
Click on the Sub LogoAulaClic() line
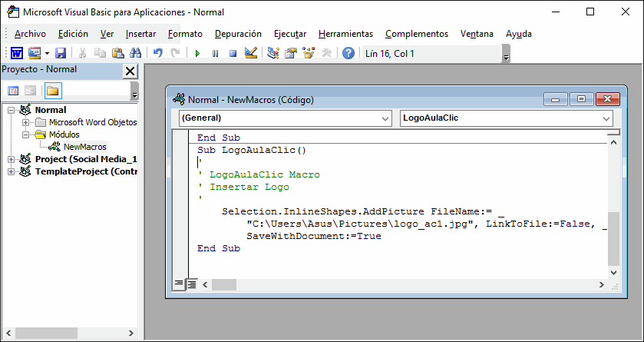coord(252,150)
